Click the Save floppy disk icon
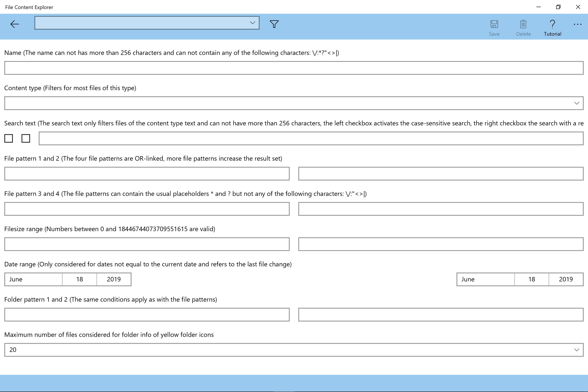588x392 pixels. (494, 24)
